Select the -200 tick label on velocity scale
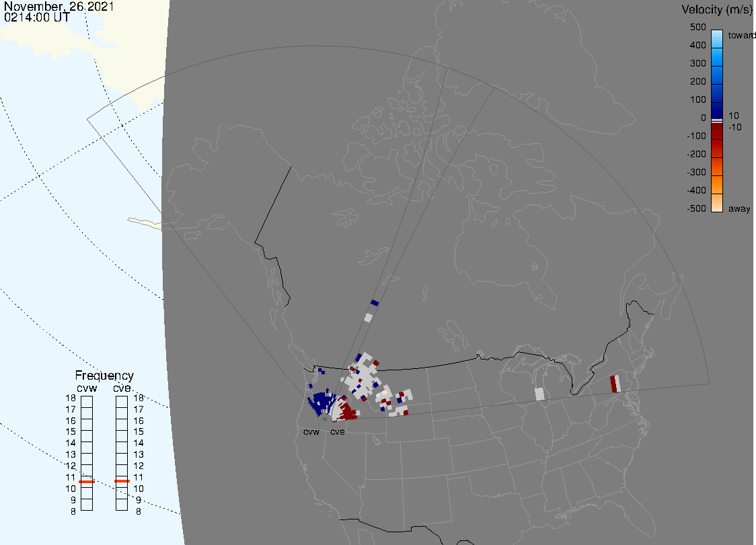The height and width of the screenshot is (545, 756). point(696,154)
